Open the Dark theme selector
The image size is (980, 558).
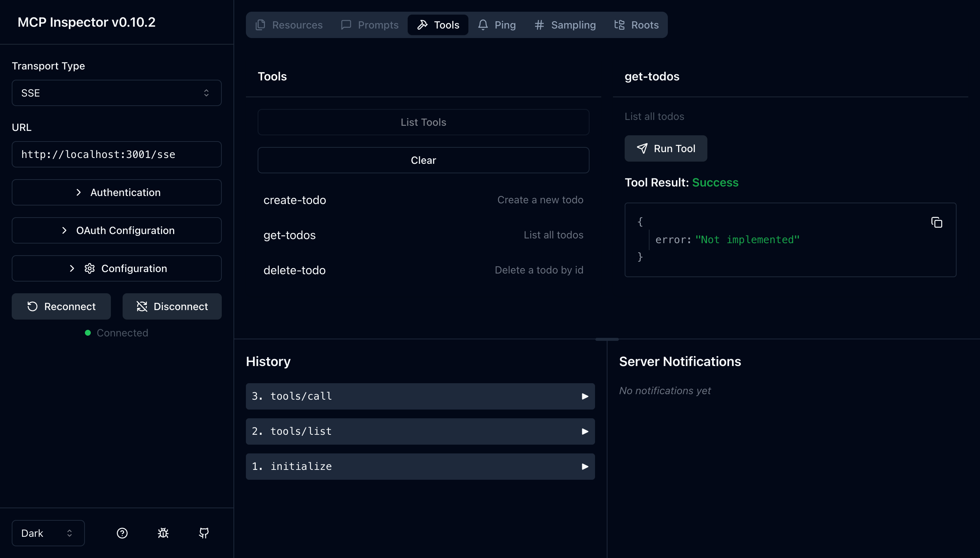pyautogui.click(x=48, y=533)
